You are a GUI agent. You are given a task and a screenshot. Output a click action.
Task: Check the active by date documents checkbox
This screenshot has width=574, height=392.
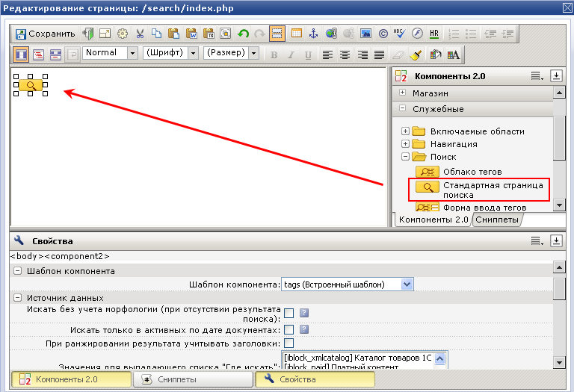[288, 330]
